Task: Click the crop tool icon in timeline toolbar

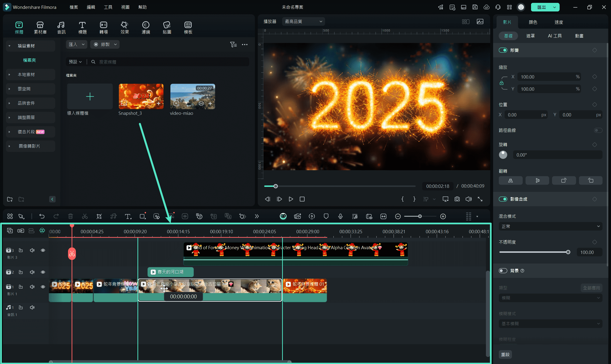Action: click(x=99, y=216)
